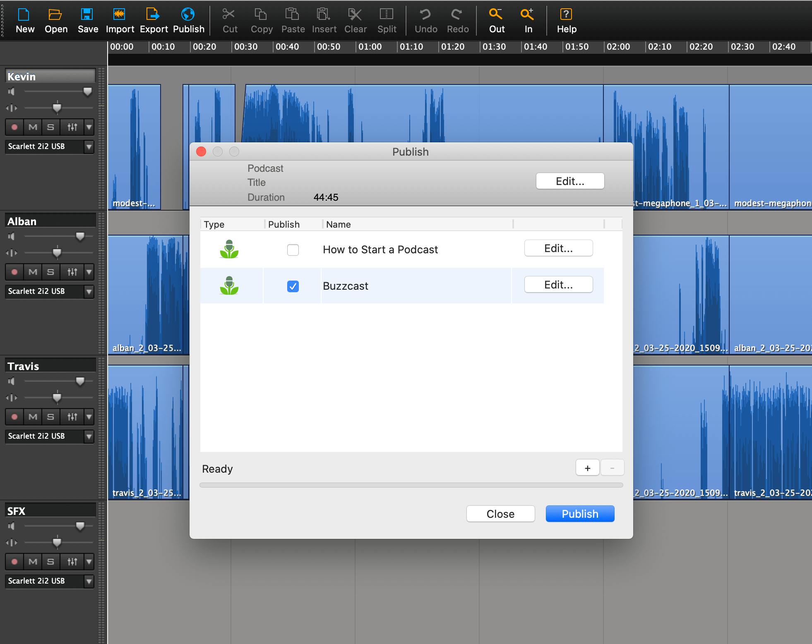Solo the SFX track
The height and width of the screenshot is (644, 812).
click(x=50, y=562)
